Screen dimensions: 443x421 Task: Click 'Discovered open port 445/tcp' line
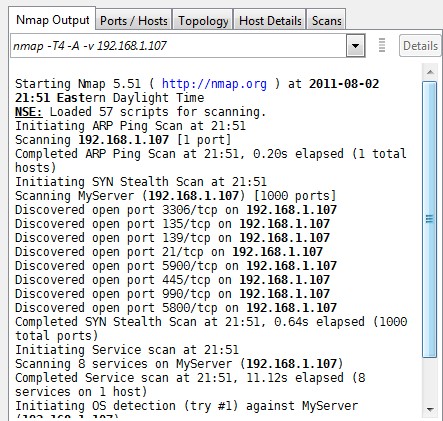point(172,280)
